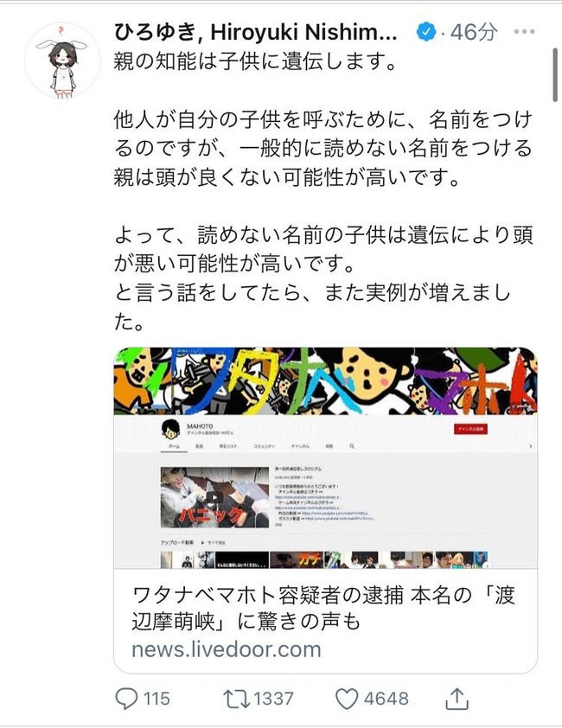The width and height of the screenshot is (562, 728).
Task: Open Hiroyuki Nishimura's display name
Action: pyautogui.click(x=255, y=32)
